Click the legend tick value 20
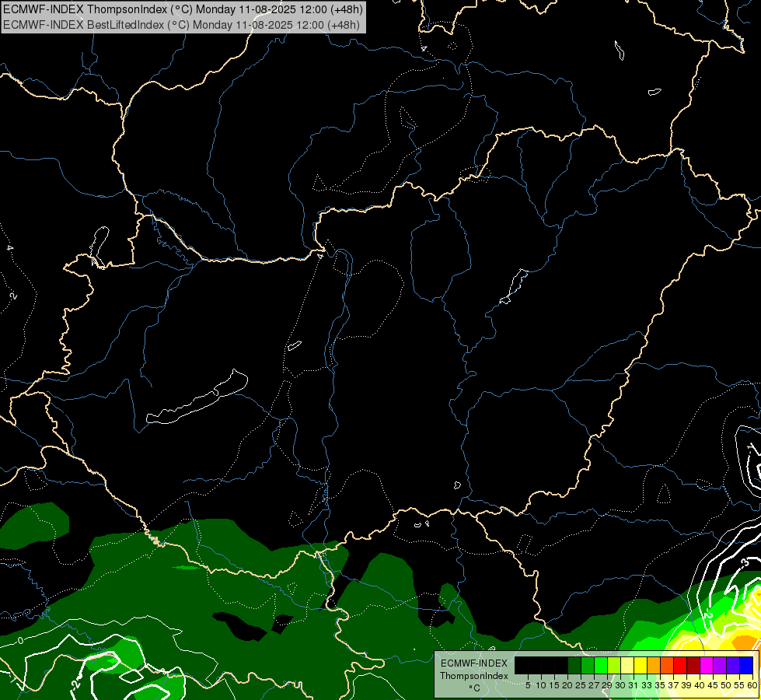Image resolution: width=761 pixels, height=700 pixels. coord(567,685)
